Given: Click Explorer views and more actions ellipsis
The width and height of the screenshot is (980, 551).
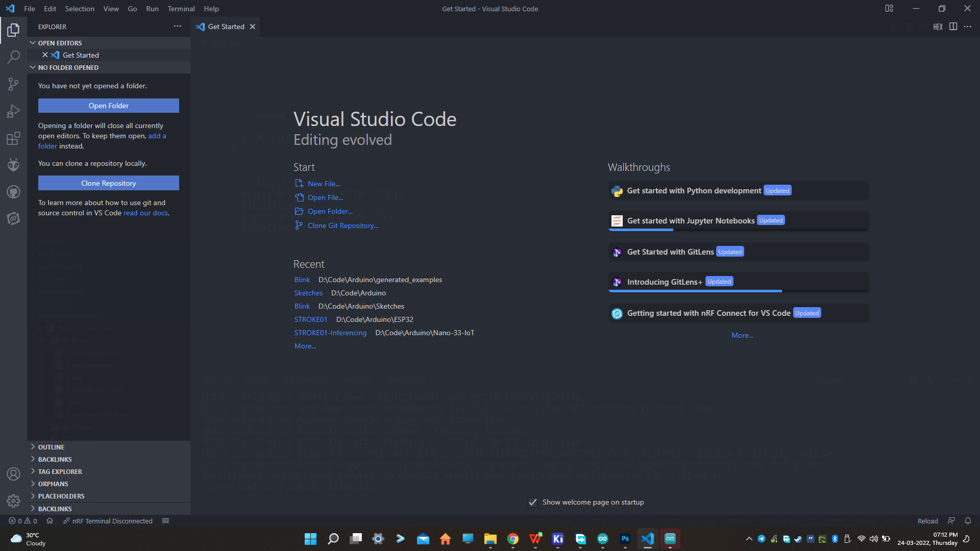Looking at the screenshot, I should click(177, 26).
